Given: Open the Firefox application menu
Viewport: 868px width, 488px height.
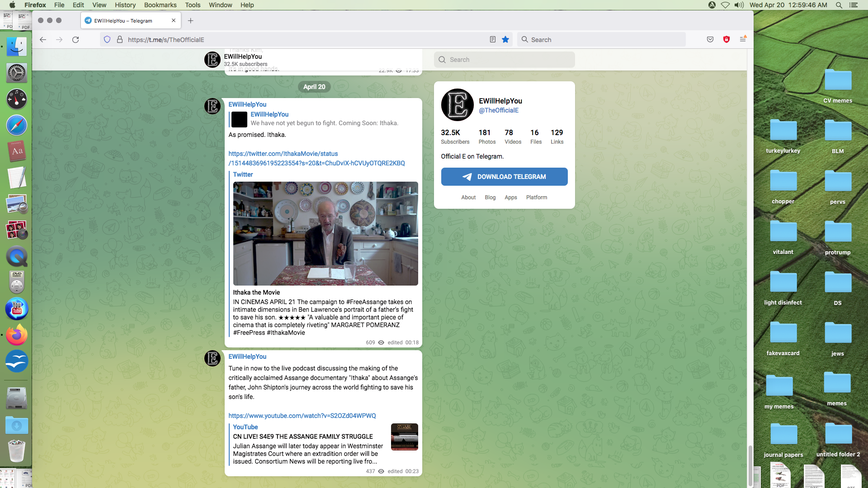Looking at the screenshot, I should pyautogui.click(x=35, y=5).
